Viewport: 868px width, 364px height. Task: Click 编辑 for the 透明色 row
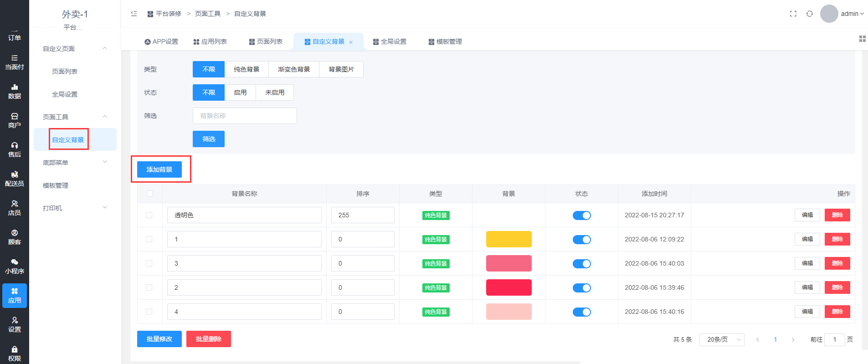pos(807,215)
